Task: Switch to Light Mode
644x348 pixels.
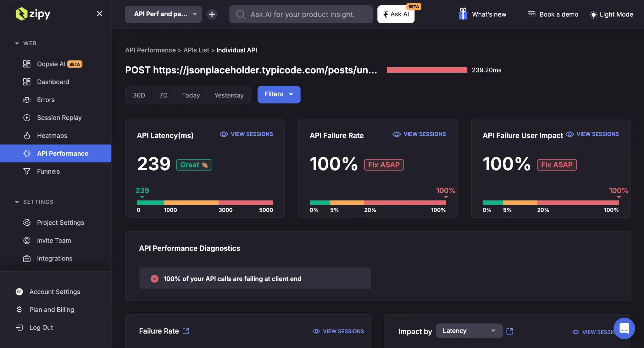Action: pyautogui.click(x=610, y=14)
